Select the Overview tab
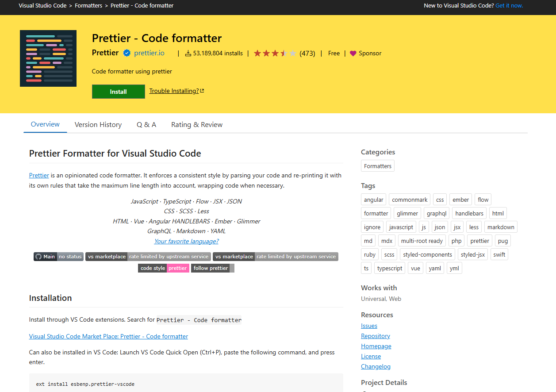 click(x=45, y=124)
